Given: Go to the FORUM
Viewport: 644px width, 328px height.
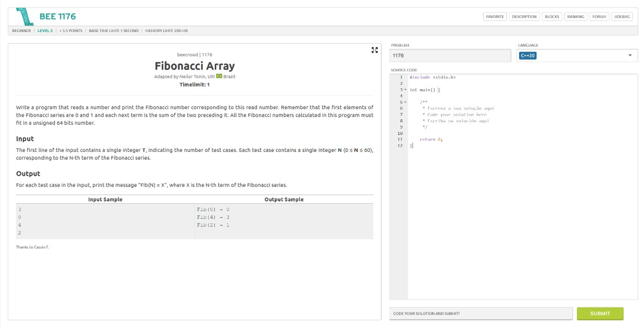Looking at the screenshot, I should 599,17.
